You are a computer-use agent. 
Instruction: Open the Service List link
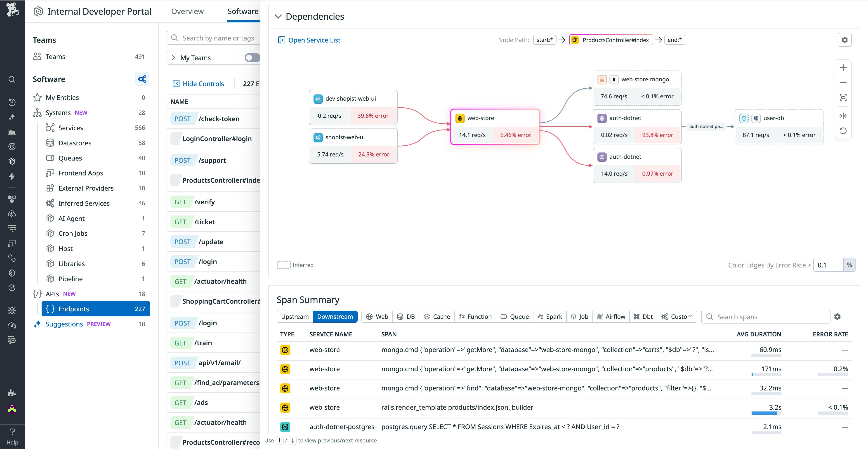pyautogui.click(x=313, y=40)
